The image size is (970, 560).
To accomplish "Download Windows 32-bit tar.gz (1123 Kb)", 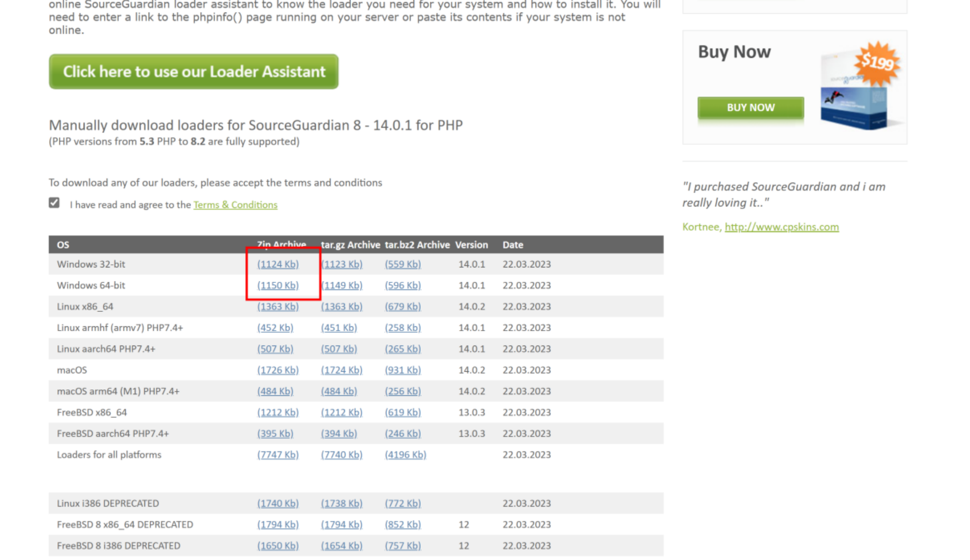I will click(x=342, y=264).
